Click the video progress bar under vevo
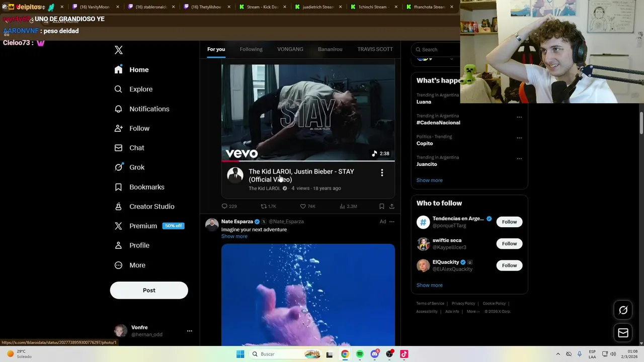644x362 pixels. pyautogui.click(x=308, y=161)
